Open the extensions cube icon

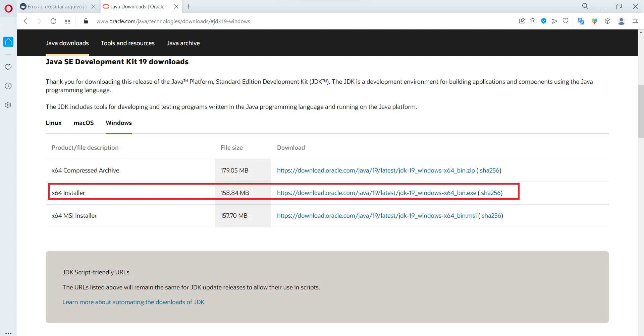pyautogui.click(x=607, y=21)
